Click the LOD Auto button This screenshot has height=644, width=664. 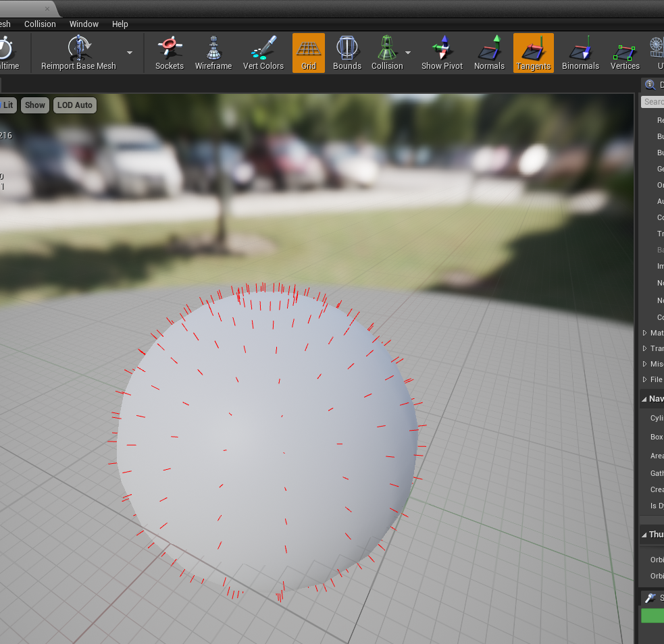tap(75, 105)
